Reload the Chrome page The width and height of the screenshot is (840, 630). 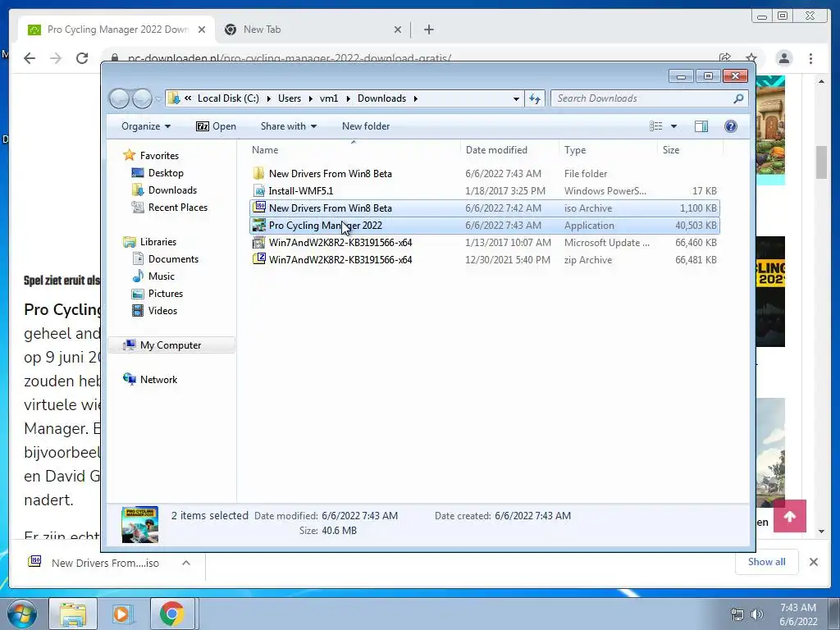click(82, 58)
